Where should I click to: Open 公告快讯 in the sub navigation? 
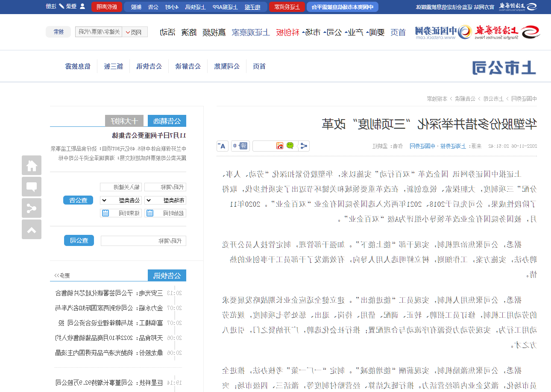(x=149, y=66)
